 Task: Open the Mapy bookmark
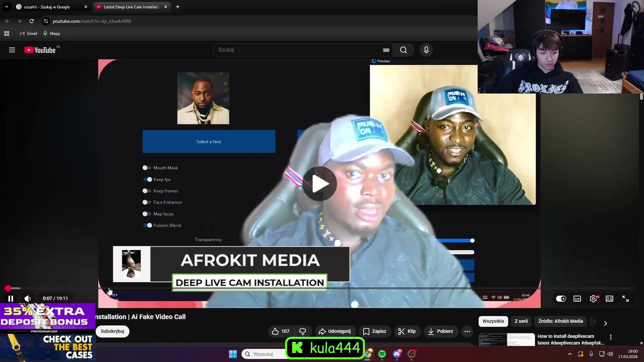click(51, 33)
